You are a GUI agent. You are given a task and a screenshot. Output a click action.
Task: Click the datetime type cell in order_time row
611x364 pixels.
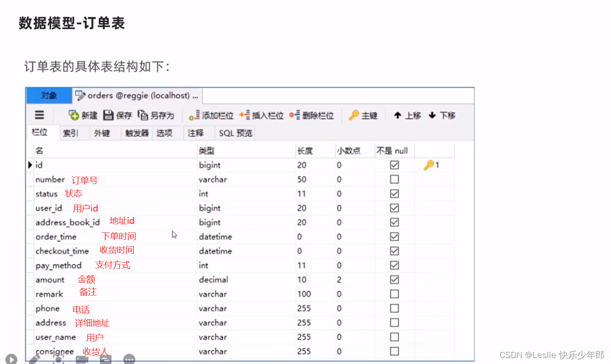(x=246, y=237)
